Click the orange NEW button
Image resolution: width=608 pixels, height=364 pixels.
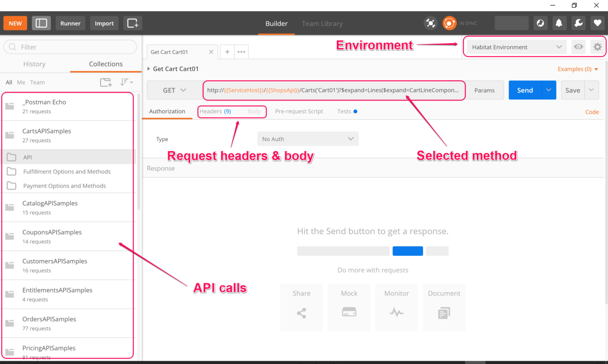15,23
